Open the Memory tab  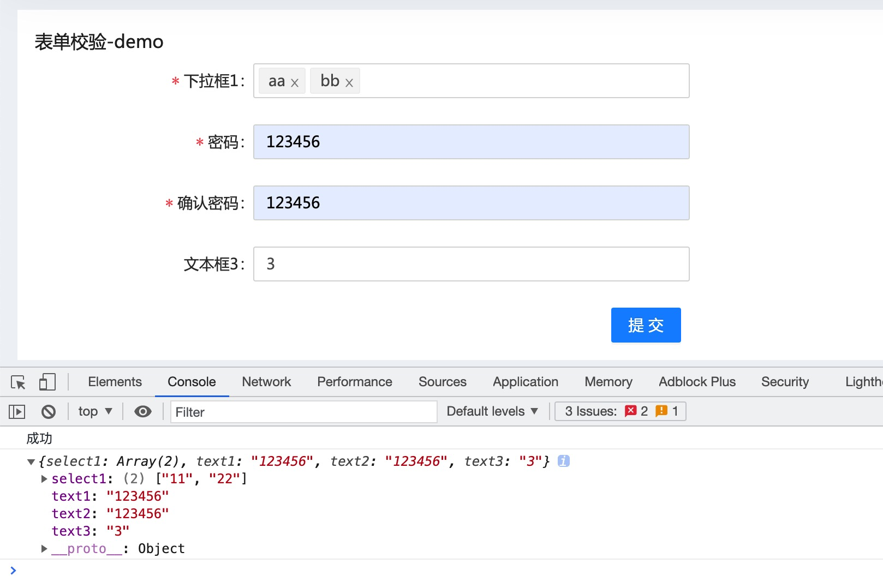click(x=608, y=382)
